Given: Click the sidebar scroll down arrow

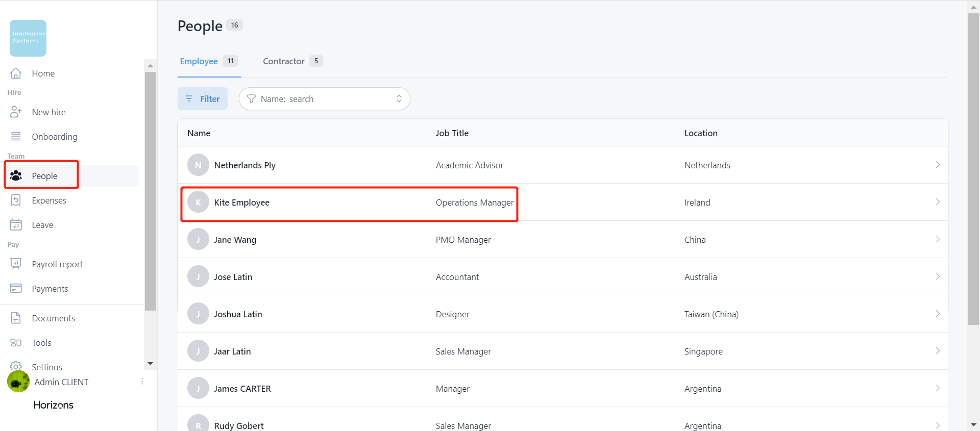Looking at the screenshot, I should click(x=150, y=364).
